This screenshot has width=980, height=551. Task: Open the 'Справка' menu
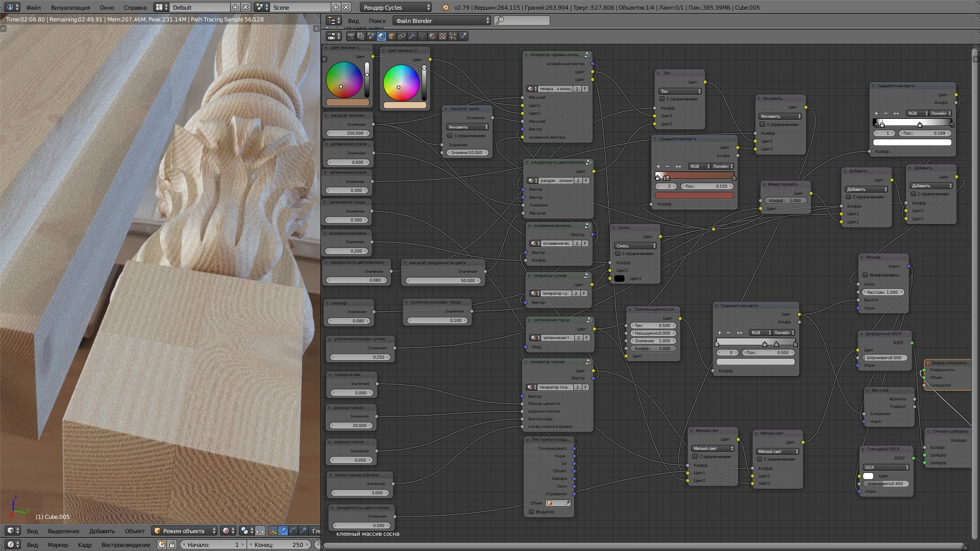point(135,7)
